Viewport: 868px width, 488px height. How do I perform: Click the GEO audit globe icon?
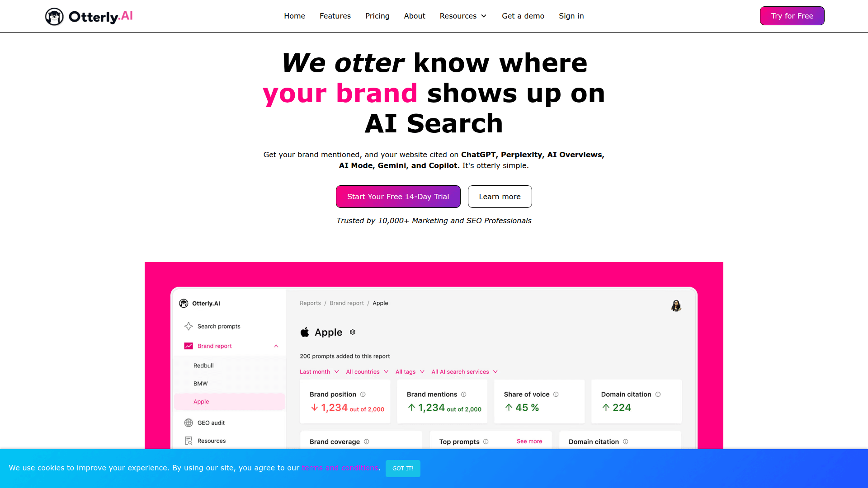click(189, 423)
